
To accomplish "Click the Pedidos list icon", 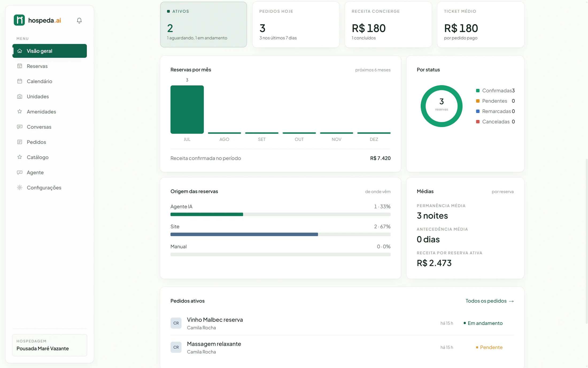I will 20,142.
